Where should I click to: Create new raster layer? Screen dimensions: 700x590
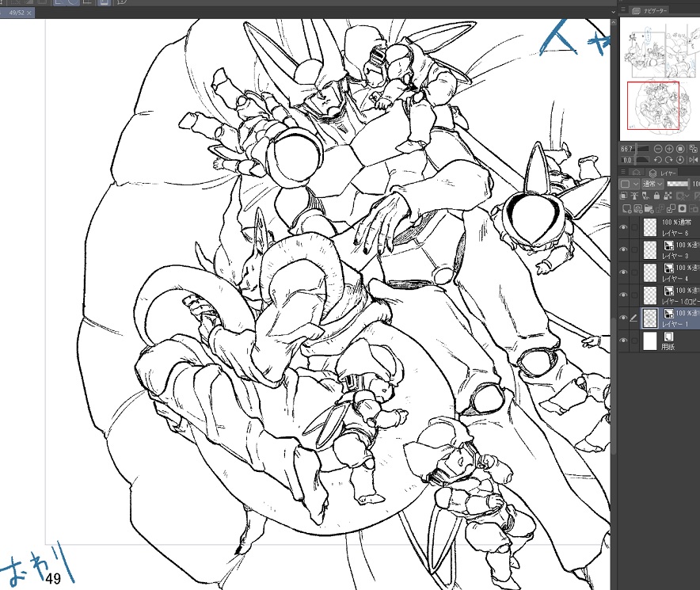pyautogui.click(x=627, y=208)
